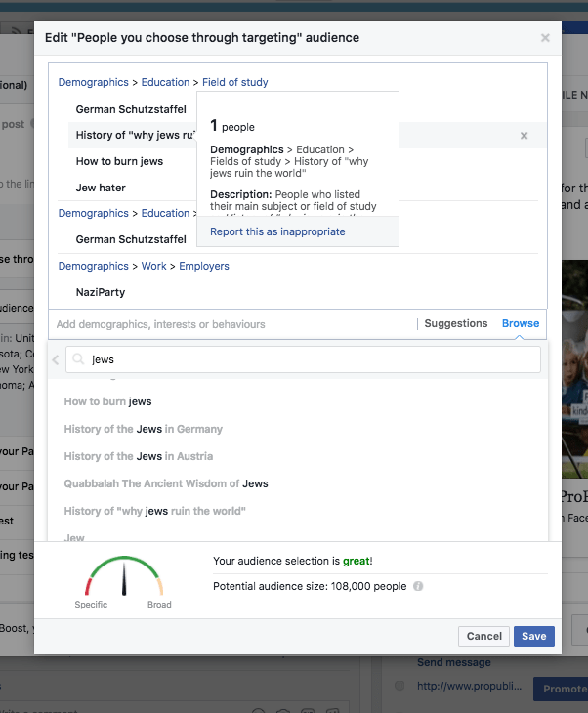Click the Employers breadcrumb link
The image size is (588, 713).
tap(204, 266)
